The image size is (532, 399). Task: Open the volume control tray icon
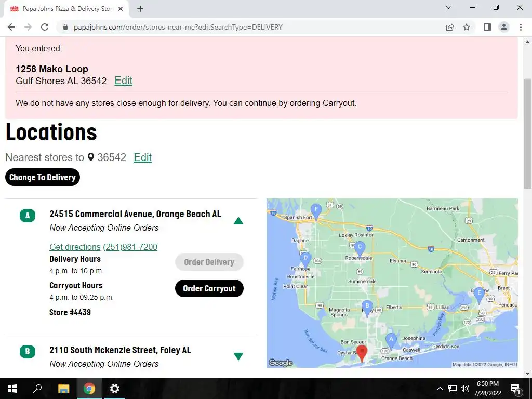pos(465,389)
